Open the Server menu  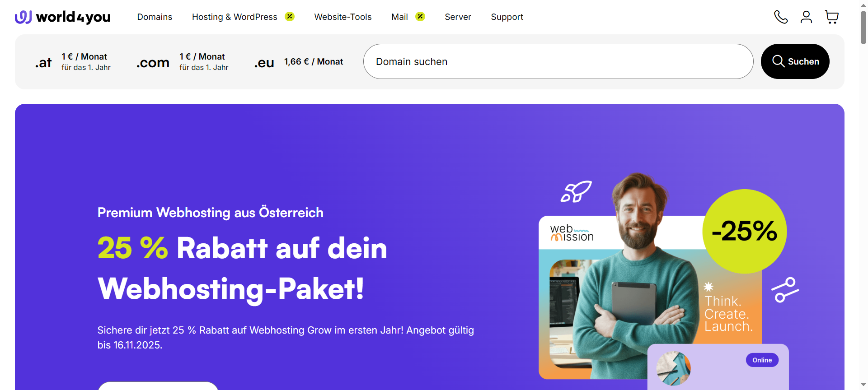tap(458, 17)
